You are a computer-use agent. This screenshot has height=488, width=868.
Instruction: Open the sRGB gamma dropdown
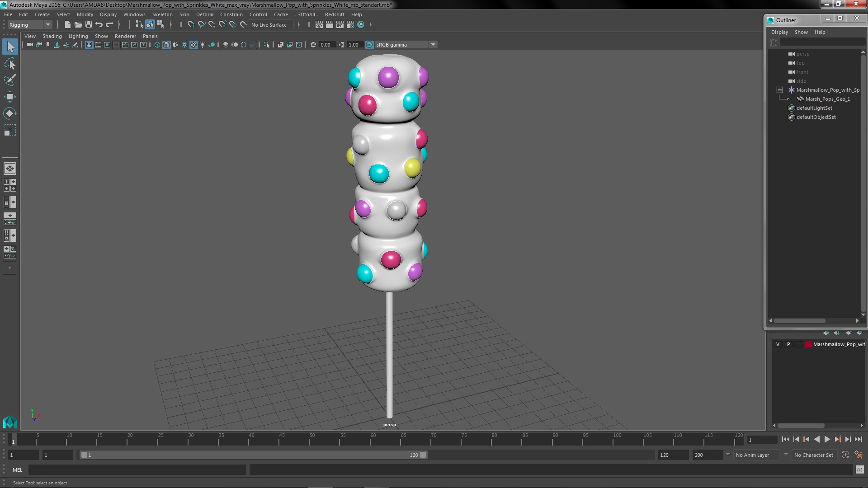point(433,45)
